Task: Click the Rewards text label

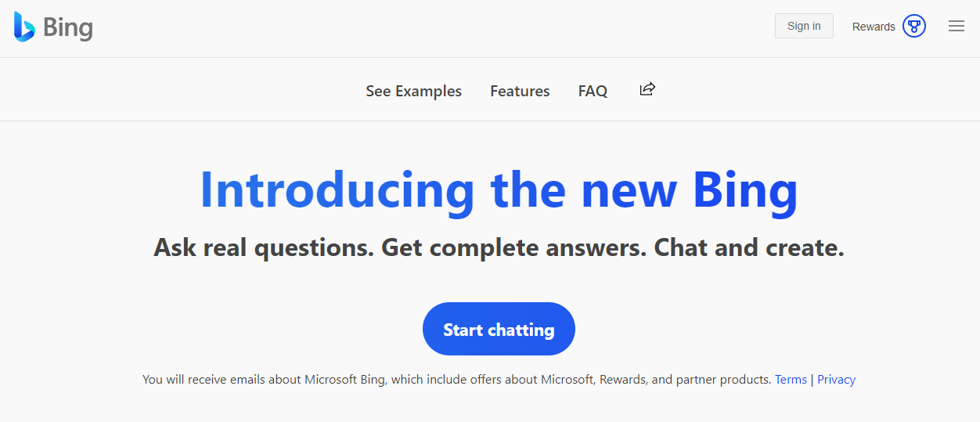Action: (x=874, y=27)
